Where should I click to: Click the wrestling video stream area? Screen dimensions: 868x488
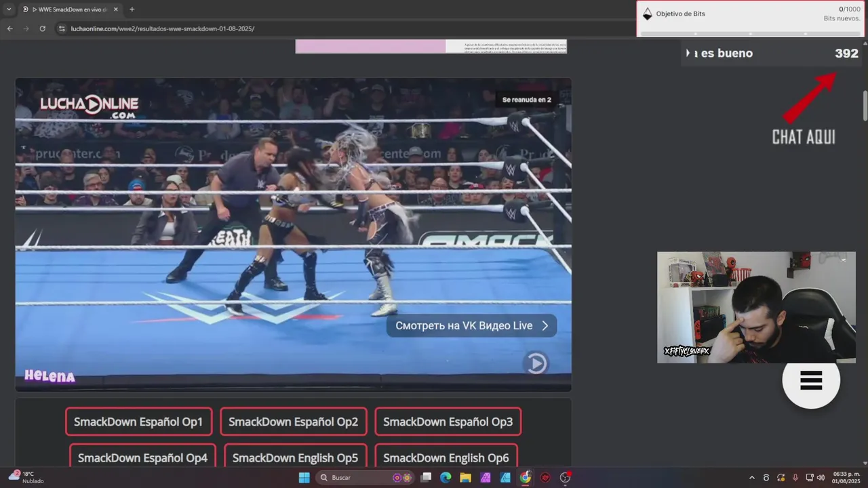click(293, 235)
